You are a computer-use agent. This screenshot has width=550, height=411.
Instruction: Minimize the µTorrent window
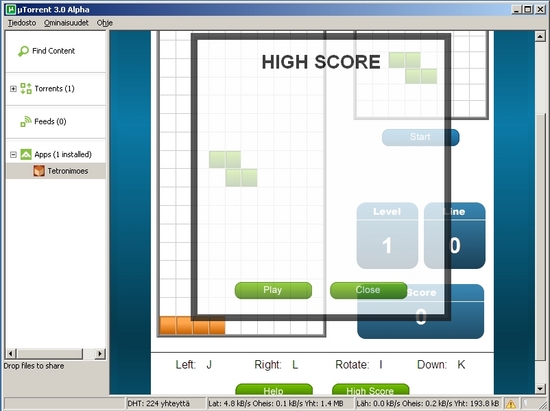[516, 9]
